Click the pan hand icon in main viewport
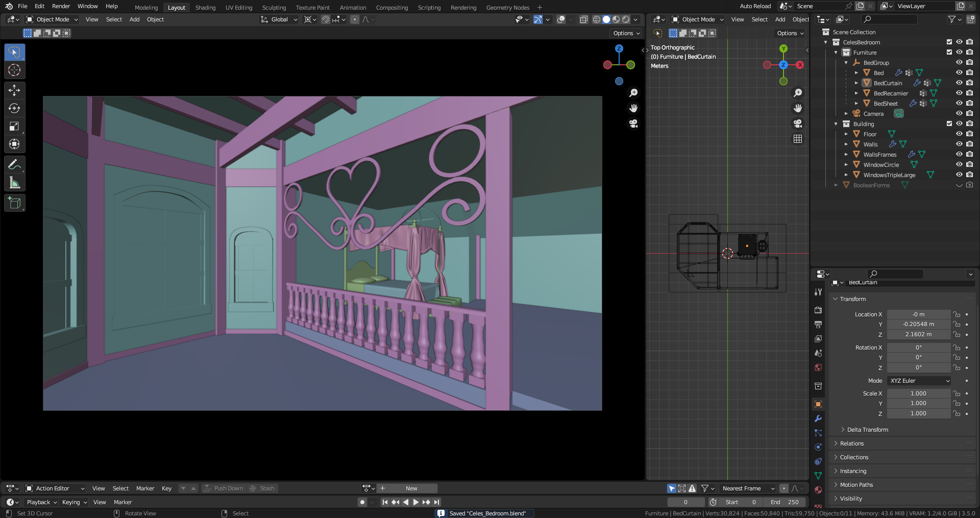This screenshot has height=518, width=980. point(633,108)
